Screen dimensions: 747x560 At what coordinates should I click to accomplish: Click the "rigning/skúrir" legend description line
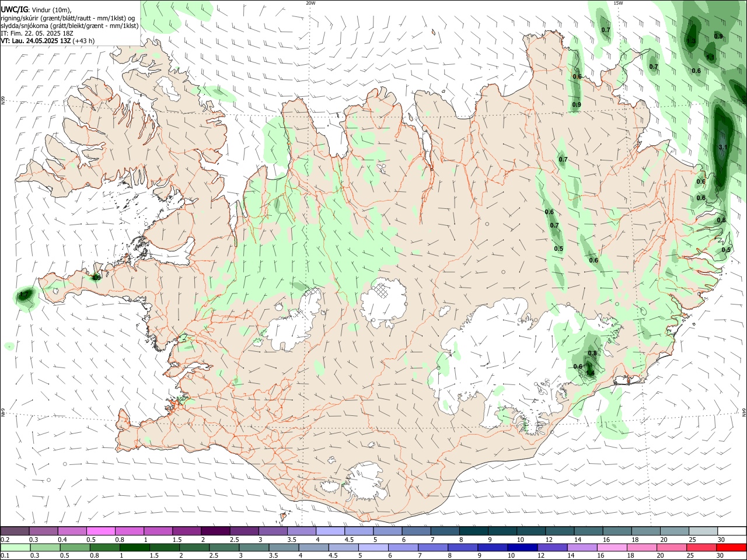pos(68,18)
